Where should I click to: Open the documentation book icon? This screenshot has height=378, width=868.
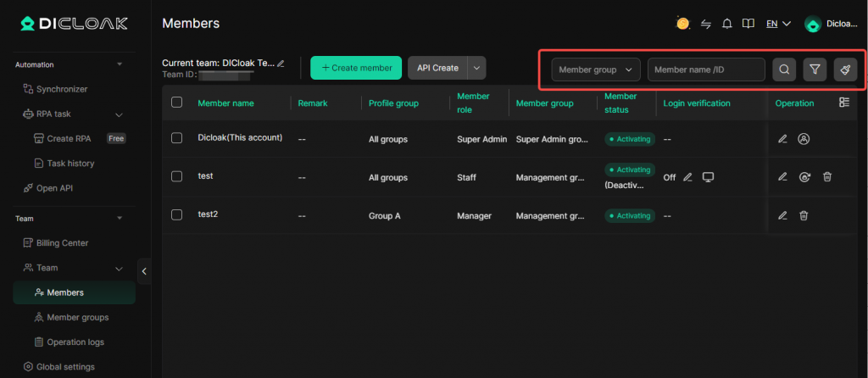pos(748,24)
